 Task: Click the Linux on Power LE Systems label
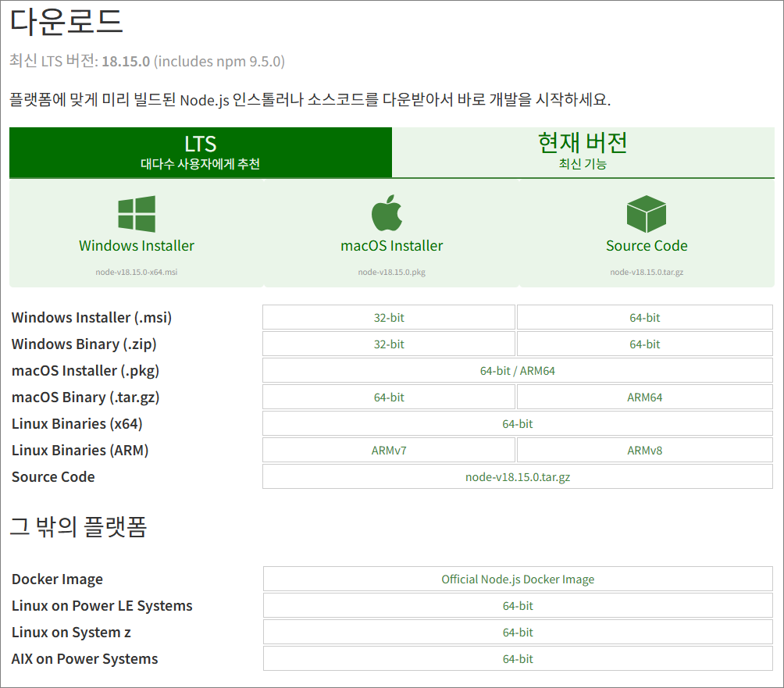point(102,605)
